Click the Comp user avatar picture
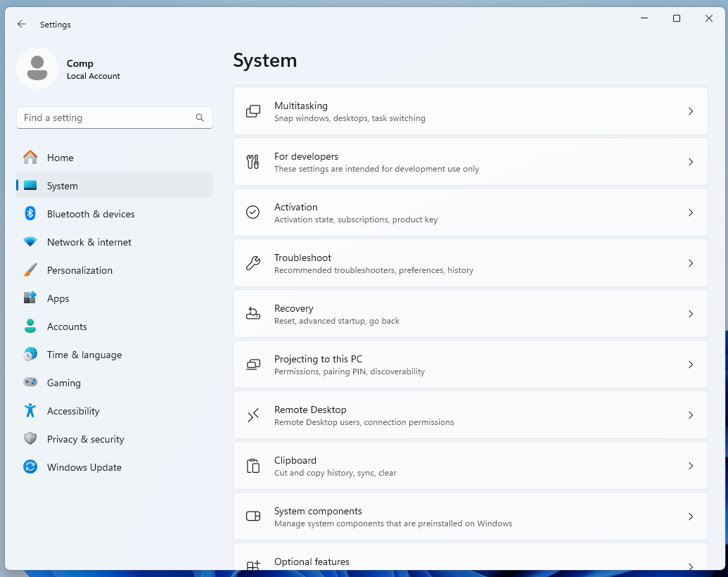Viewport: 728px width, 577px height. tap(37, 68)
